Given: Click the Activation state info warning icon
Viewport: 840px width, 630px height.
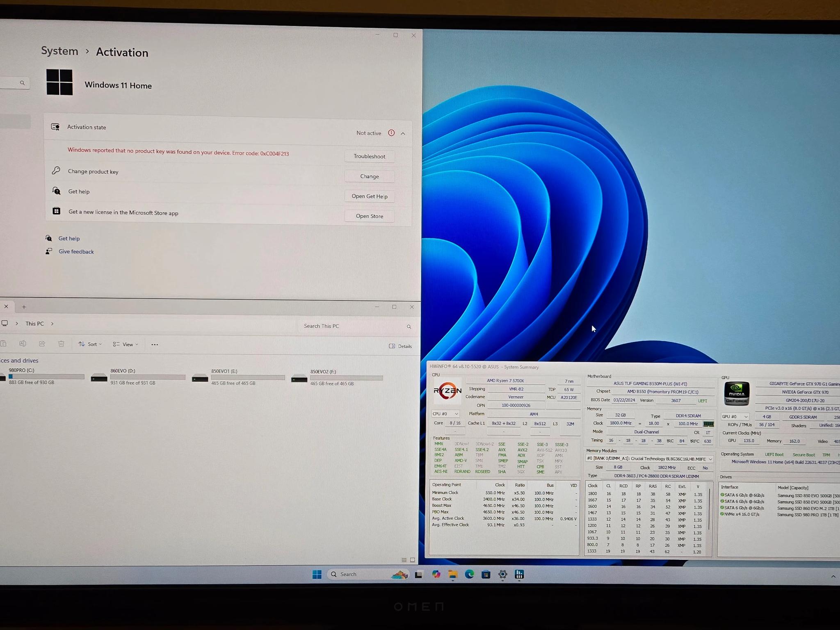Looking at the screenshot, I should [391, 133].
